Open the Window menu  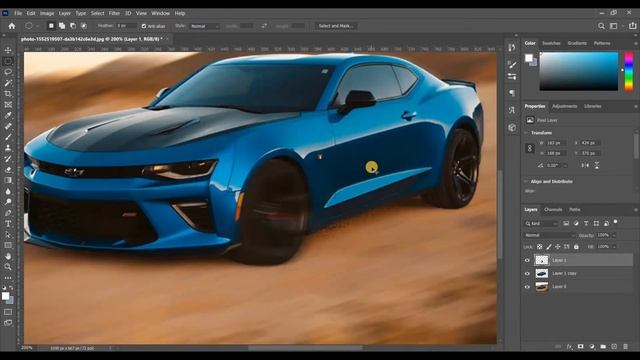coord(160,13)
